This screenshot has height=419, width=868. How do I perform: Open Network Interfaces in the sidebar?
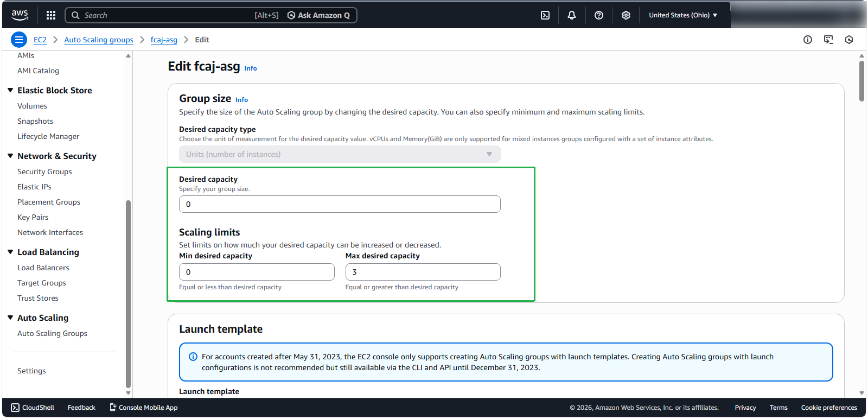(x=50, y=232)
